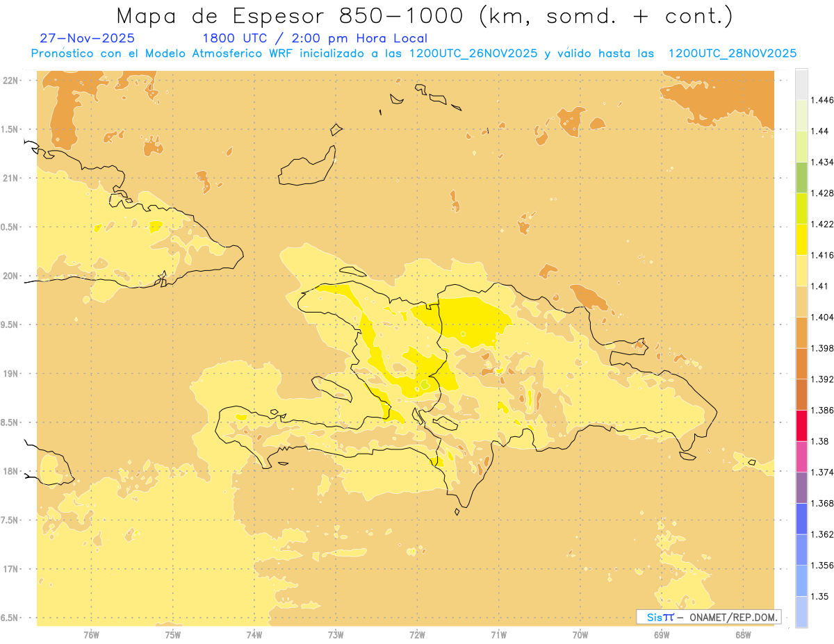Select the gray color bar segment above 1.446
The height and width of the screenshot is (644, 834).
(x=801, y=84)
